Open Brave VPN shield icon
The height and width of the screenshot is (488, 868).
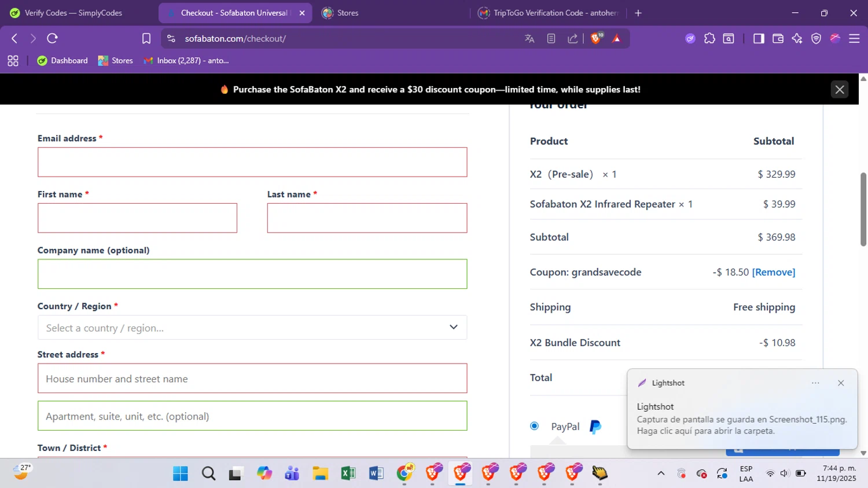coord(816,38)
